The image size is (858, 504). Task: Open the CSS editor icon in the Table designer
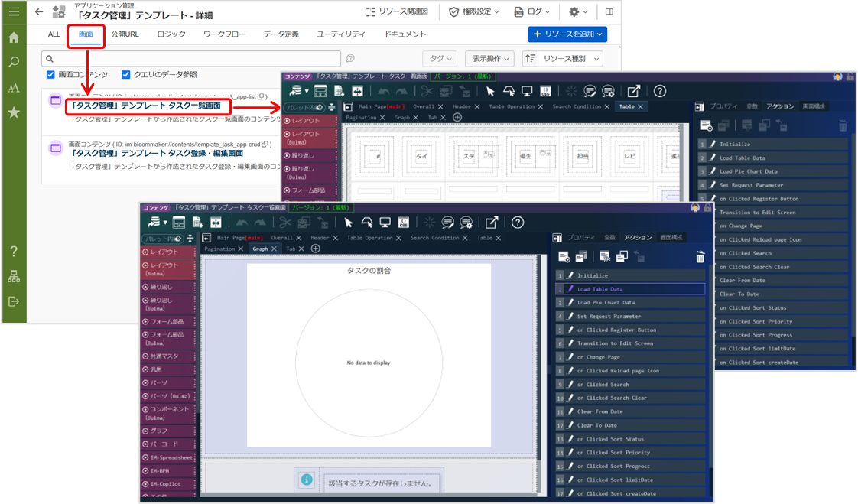(545, 91)
